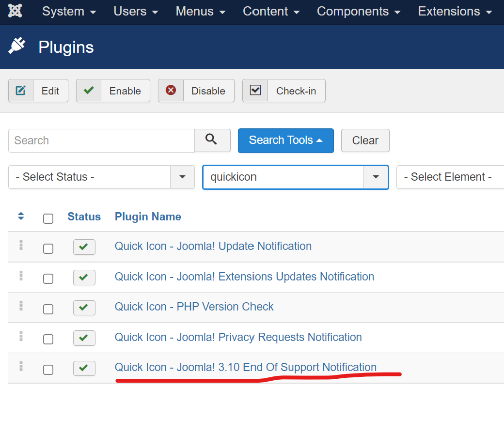
Task: Click the Check-in checkbox icon
Action: 255,90
